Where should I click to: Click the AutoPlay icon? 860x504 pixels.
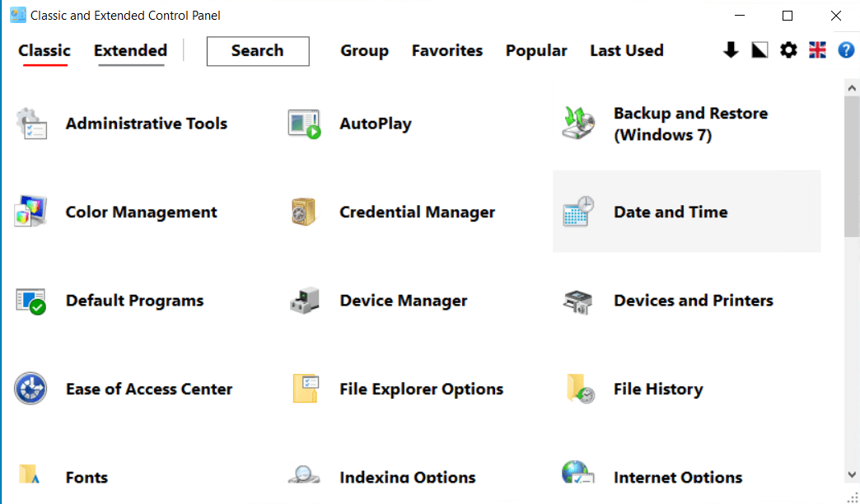pyautogui.click(x=304, y=124)
